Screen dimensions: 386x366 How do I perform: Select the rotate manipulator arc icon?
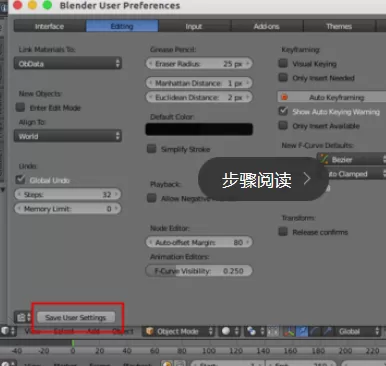(x=314, y=331)
